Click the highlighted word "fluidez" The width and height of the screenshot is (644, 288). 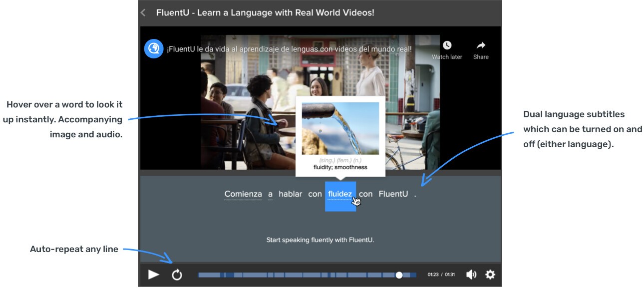click(340, 194)
